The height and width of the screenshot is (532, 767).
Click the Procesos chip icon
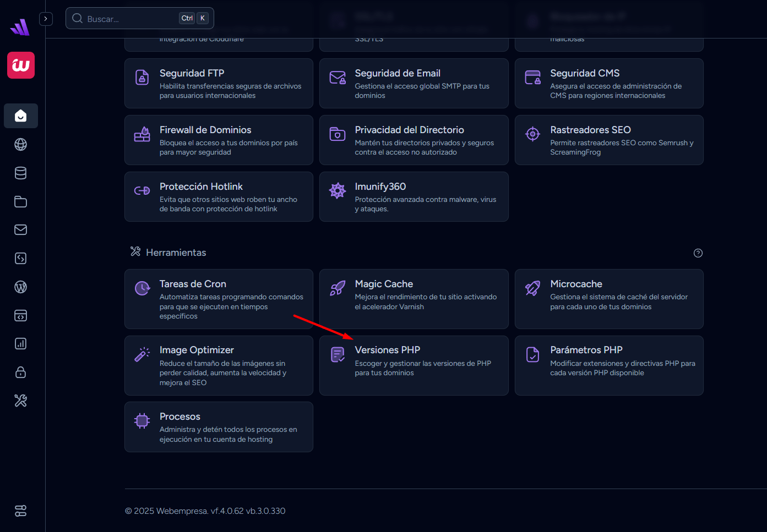142,421
